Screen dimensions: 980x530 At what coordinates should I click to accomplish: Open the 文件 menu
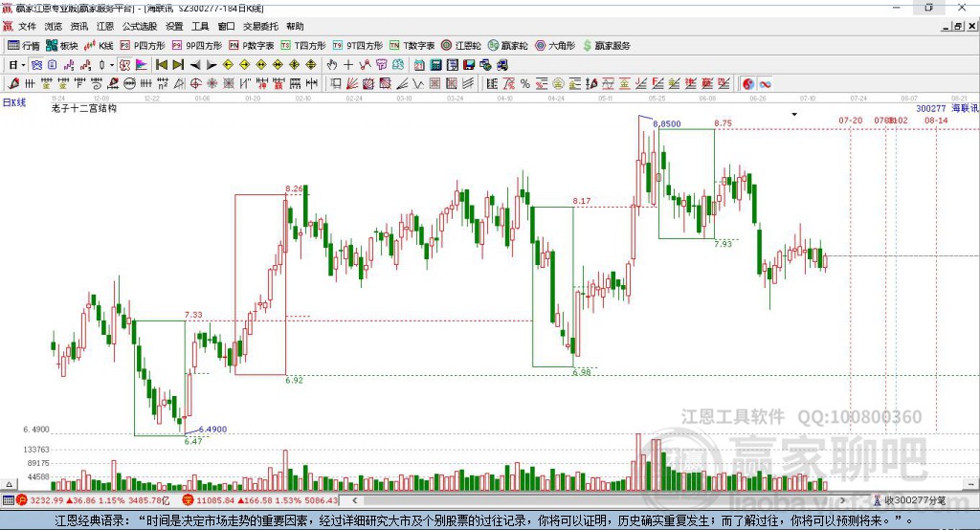(27, 26)
